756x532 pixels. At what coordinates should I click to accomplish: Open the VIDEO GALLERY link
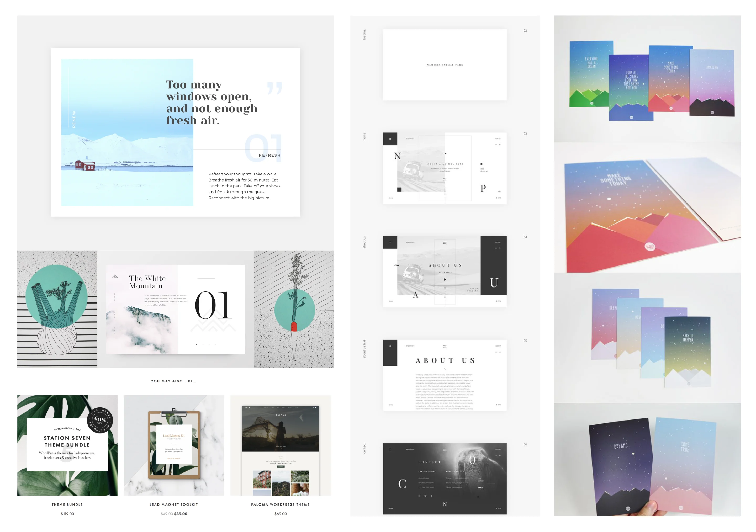(474, 289)
